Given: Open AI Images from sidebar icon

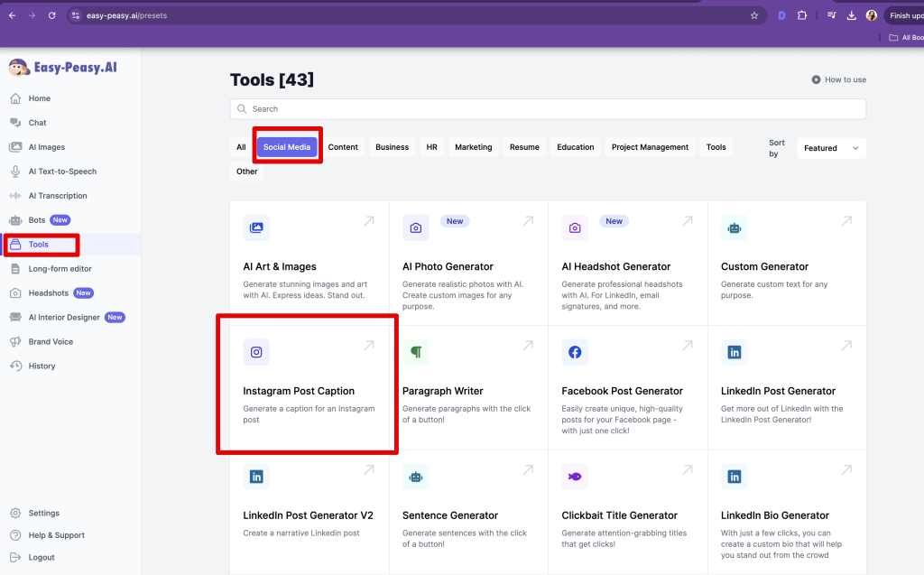Looking at the screenshot, I should point(15,147).
